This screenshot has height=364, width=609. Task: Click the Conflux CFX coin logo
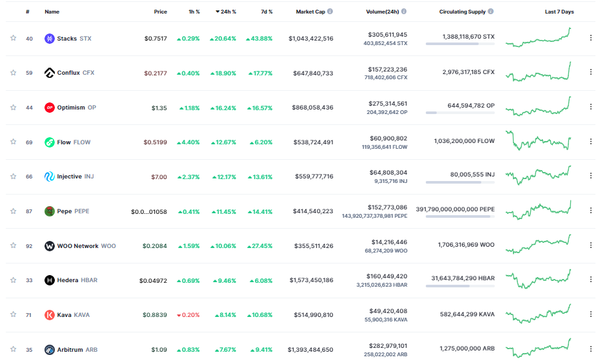click(50, 73)
